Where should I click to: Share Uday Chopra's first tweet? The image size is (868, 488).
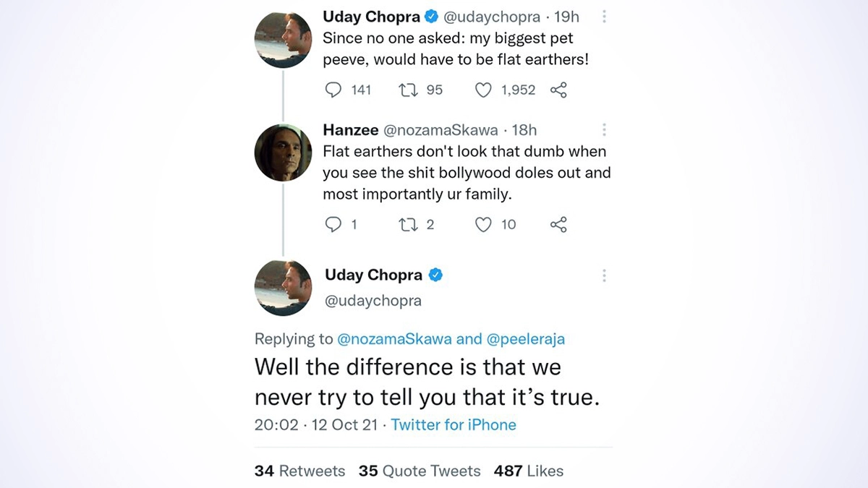click(558, 90)
